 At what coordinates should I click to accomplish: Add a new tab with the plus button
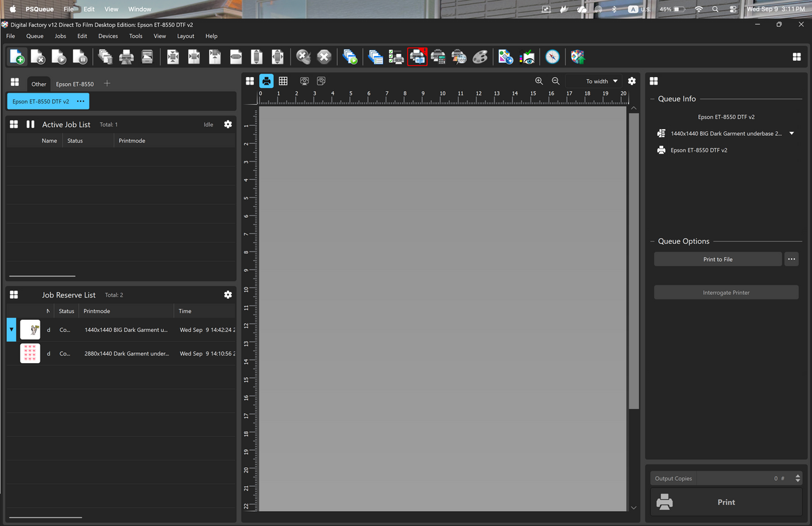106,84
